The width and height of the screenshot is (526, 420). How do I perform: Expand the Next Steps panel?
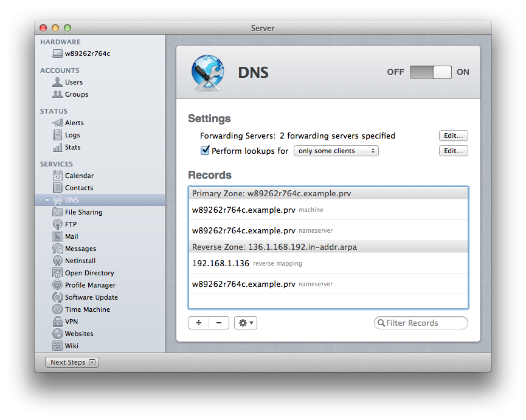[x=71, y=362]
